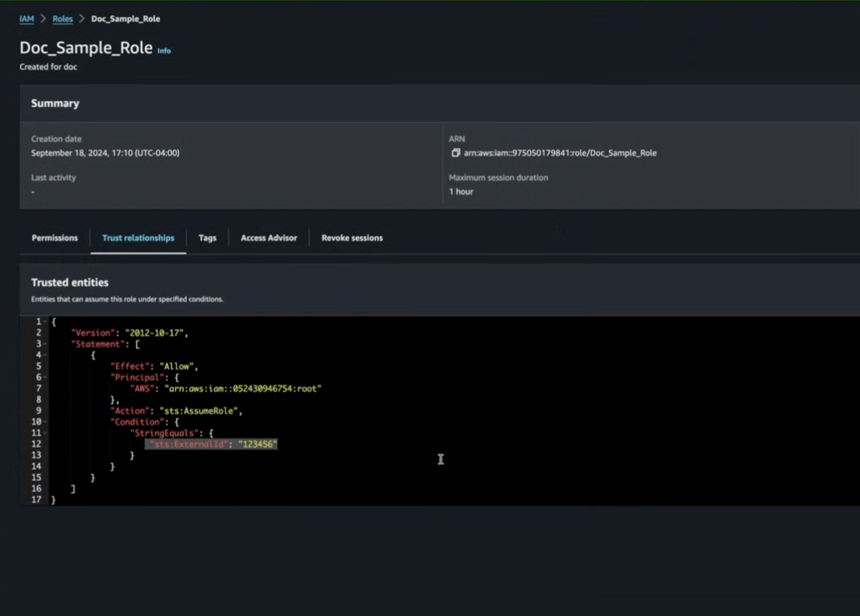Open the Revoke sessions tab
860x616 pixels.
click(x=352, y=238)
